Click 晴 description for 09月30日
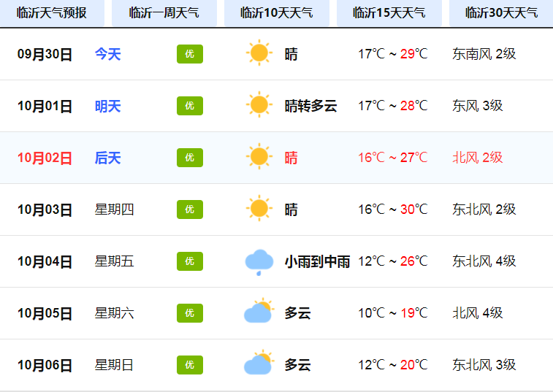Image resolution: width=553 pixels, height=392 pixels. coord(291,54)
